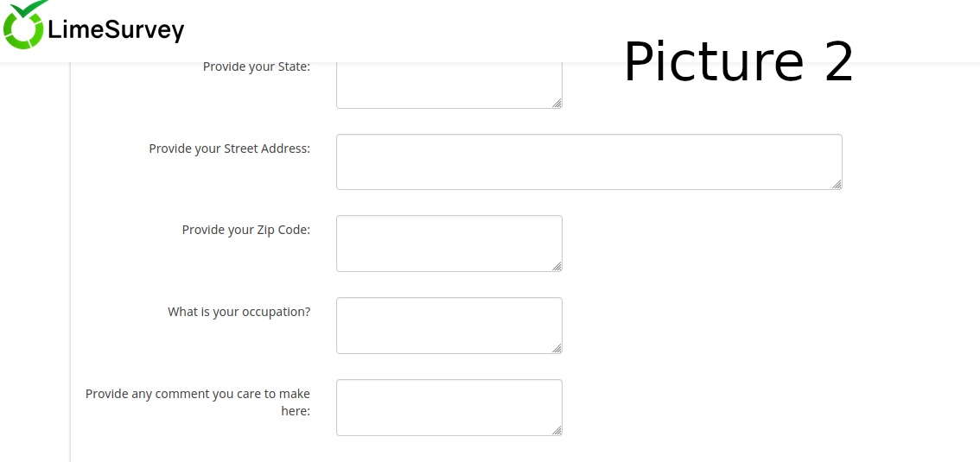Click into the comment text area

coord(449,407)
